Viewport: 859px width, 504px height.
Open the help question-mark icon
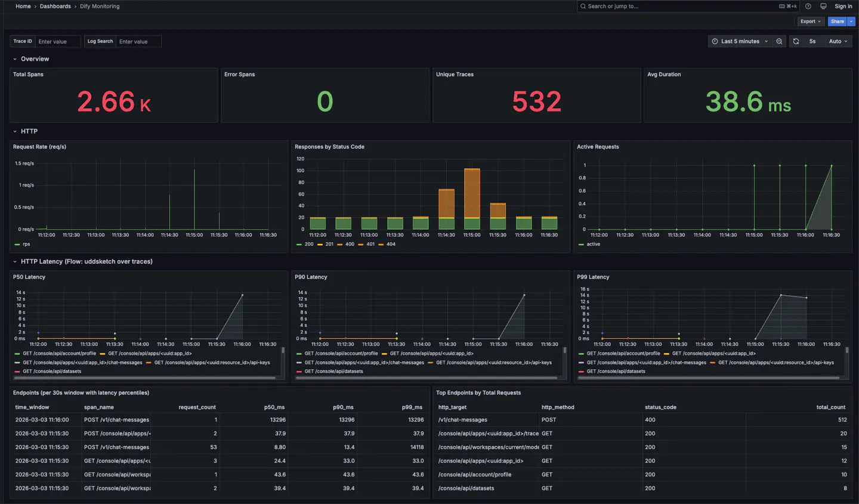coord(808,7)
